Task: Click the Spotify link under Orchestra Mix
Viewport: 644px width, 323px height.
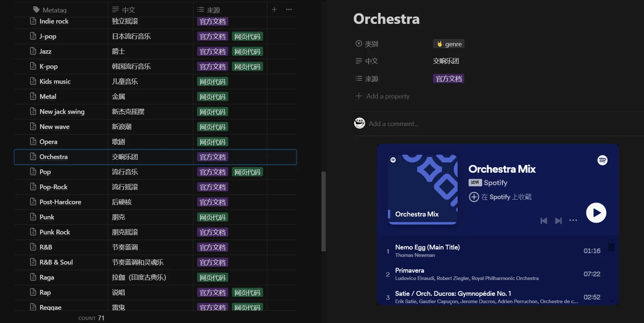Action: pyautogui.click(x=495, y=183)
